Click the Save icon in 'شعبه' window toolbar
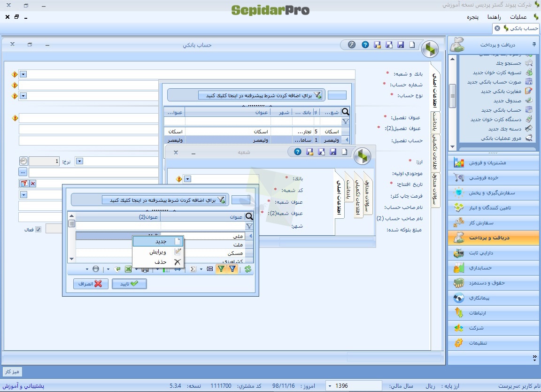 (332, 152)
